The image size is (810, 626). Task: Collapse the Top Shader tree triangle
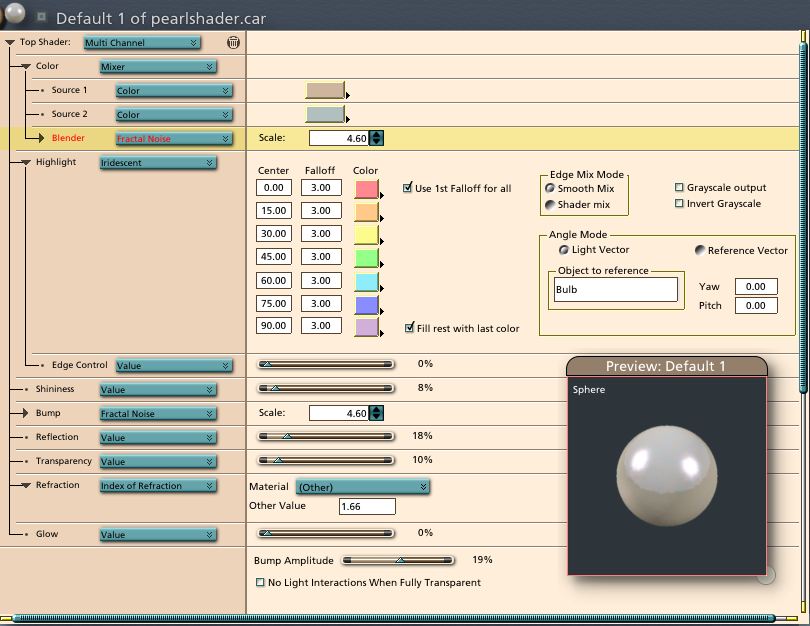pos(10,43)
